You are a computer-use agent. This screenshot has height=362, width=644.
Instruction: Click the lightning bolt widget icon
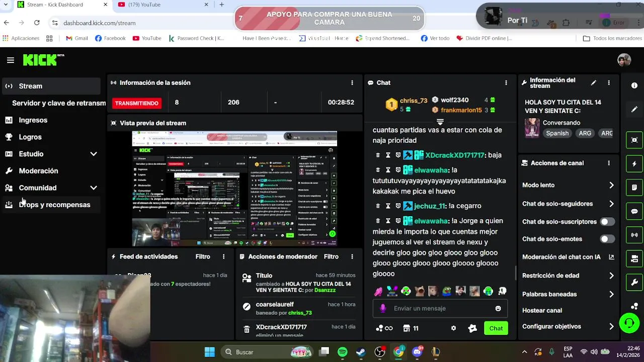[x=634, y=164]
